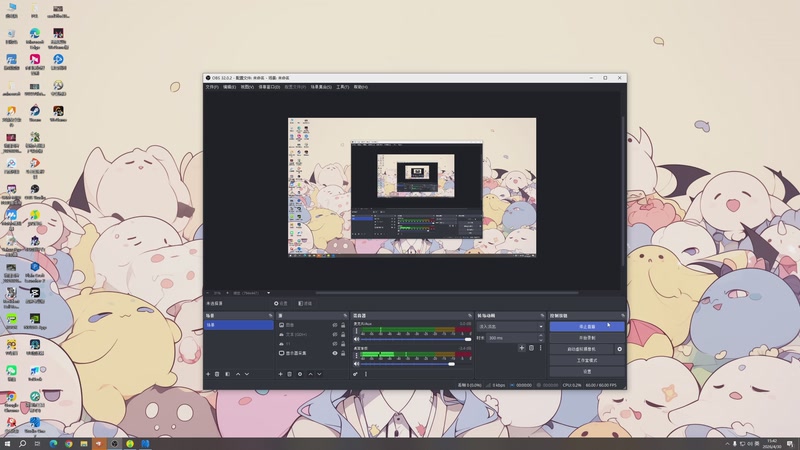
Task: Increase transition duration with up arrow
Action: [541, 336]
